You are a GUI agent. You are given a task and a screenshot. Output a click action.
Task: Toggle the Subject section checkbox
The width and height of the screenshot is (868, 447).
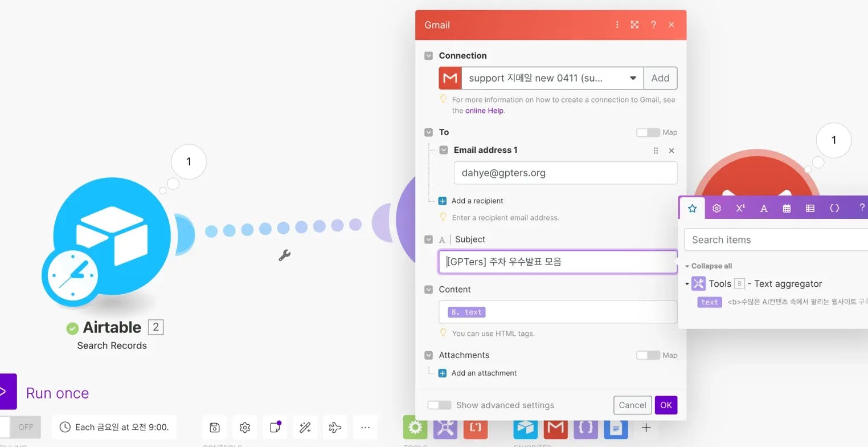tap(428, 239)
